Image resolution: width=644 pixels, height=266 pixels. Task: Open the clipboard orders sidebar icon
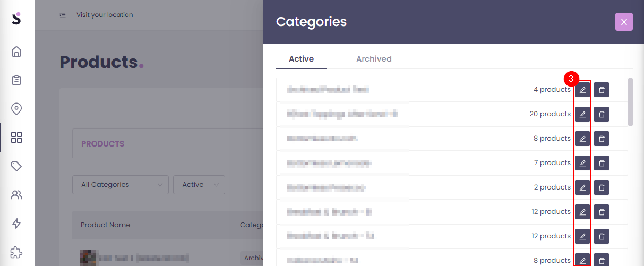point(16,80)
